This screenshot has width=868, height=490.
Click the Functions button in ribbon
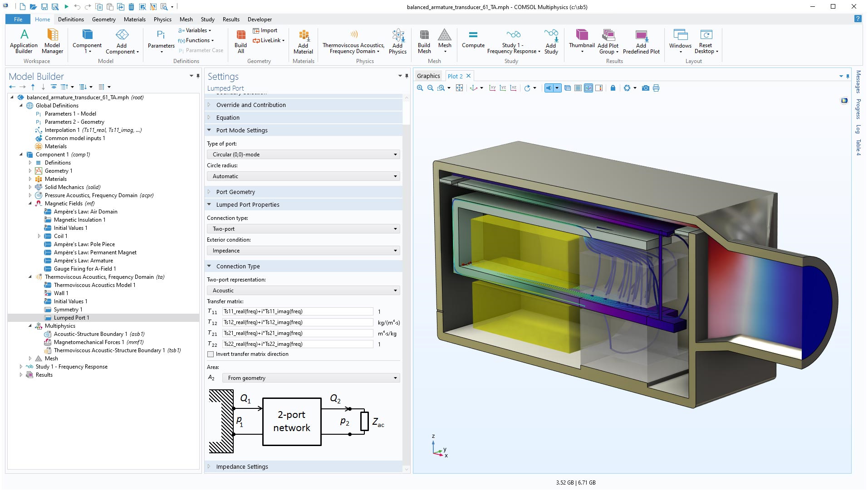(196, 40)
